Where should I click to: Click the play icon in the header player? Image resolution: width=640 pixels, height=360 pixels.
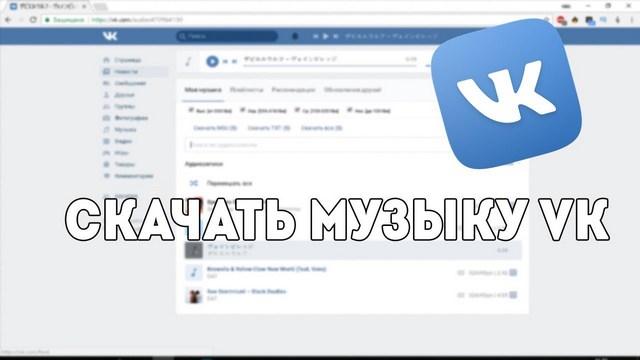coord(325,36)
